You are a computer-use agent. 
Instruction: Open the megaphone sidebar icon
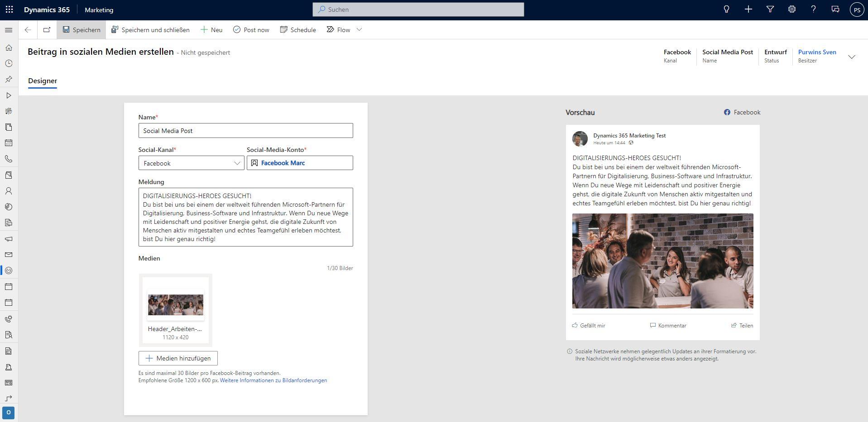[x=9, y=239]
